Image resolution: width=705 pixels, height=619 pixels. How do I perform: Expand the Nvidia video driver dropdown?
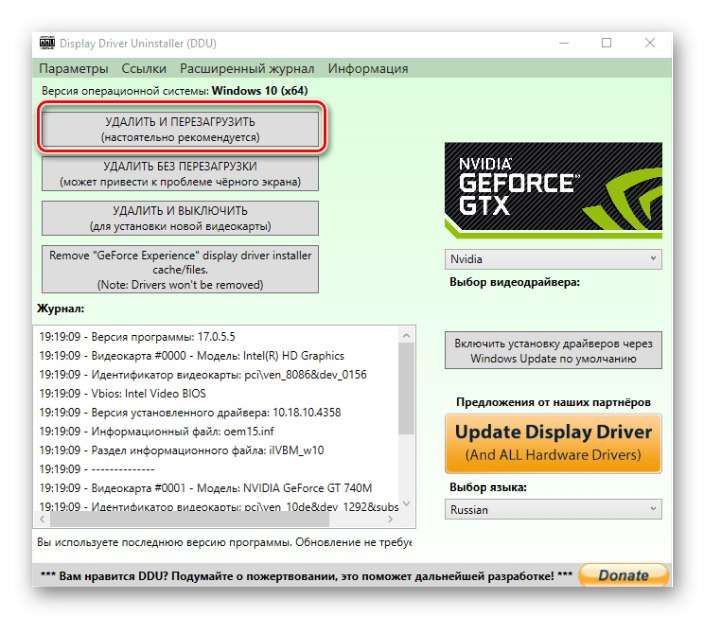click(x=553, y=259)
